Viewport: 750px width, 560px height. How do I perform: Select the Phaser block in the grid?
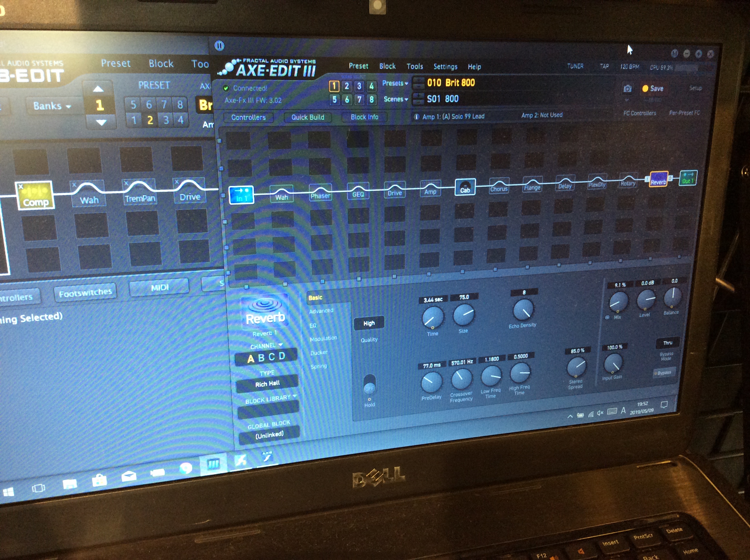(x=320, y=193)
